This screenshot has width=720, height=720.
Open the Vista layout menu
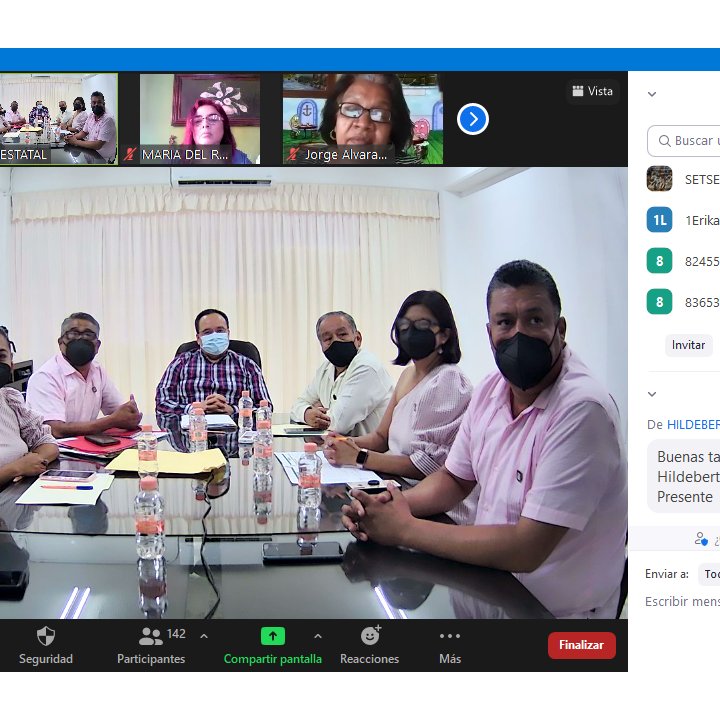592,92
